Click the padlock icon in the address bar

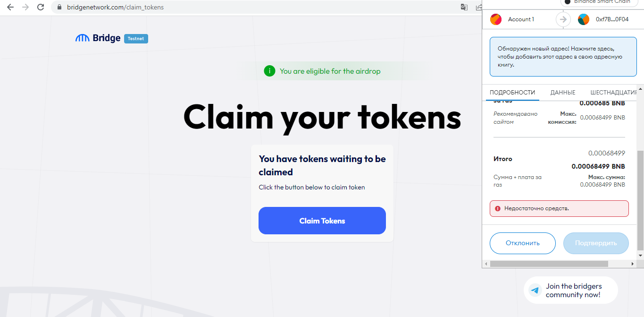pos(59,8)
